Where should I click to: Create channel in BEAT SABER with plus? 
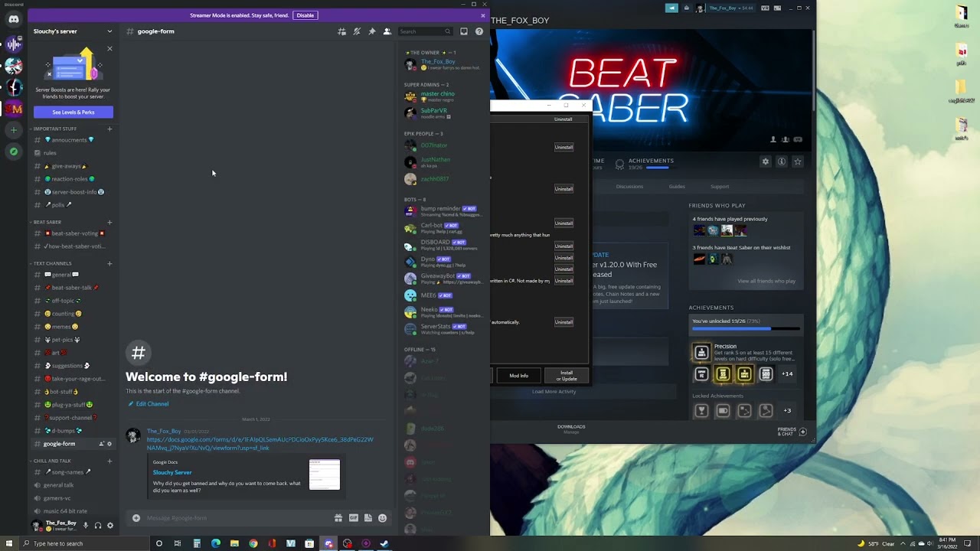(x=109, y=222)
